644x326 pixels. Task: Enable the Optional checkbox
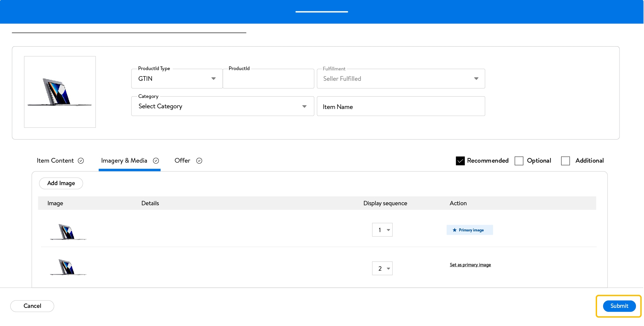(x=519, y=161)
